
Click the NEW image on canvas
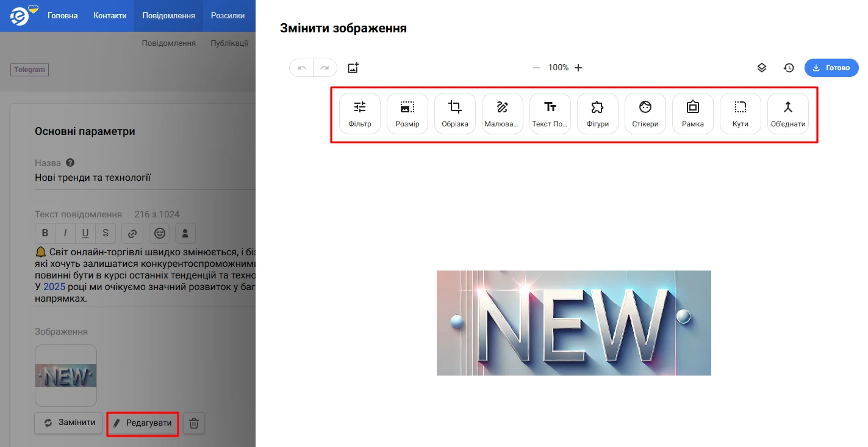tap(574, 322)
